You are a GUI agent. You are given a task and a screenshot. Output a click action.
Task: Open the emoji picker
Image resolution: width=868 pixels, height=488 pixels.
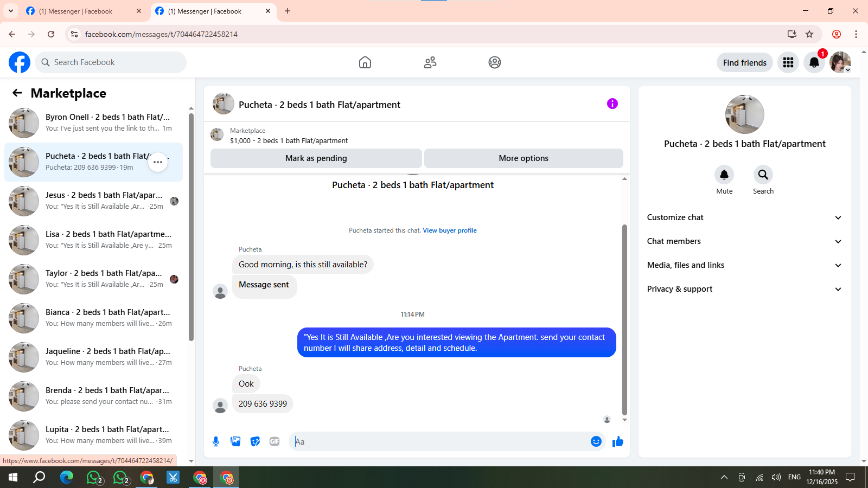coord(596,441)
